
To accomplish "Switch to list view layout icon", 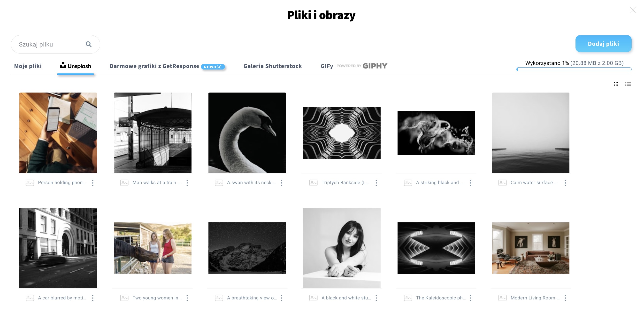I will coord(628,84).
